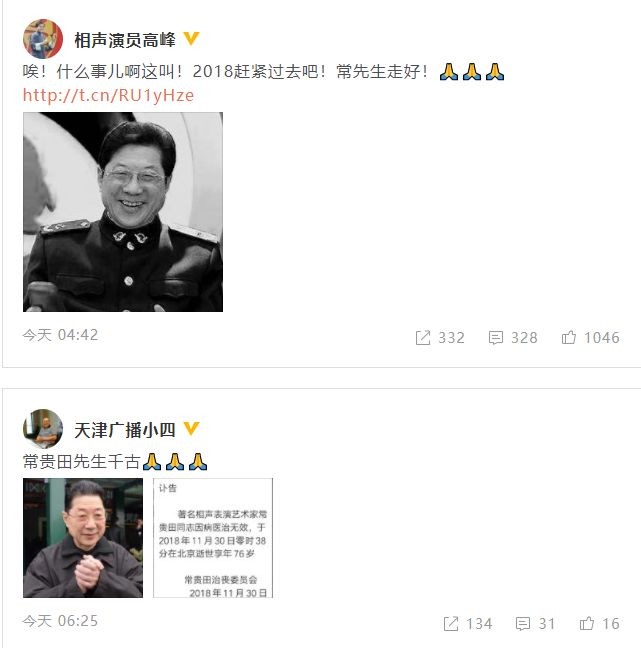This screenshot has width=641, height=648.
Task: Open username link 相声演员高峰
Action: pos(125,40)
